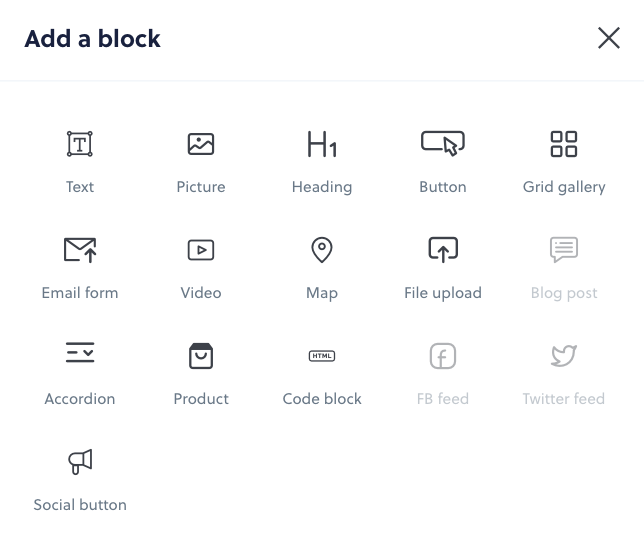
Task: Choose the Heading block icon
Action: 322,144
